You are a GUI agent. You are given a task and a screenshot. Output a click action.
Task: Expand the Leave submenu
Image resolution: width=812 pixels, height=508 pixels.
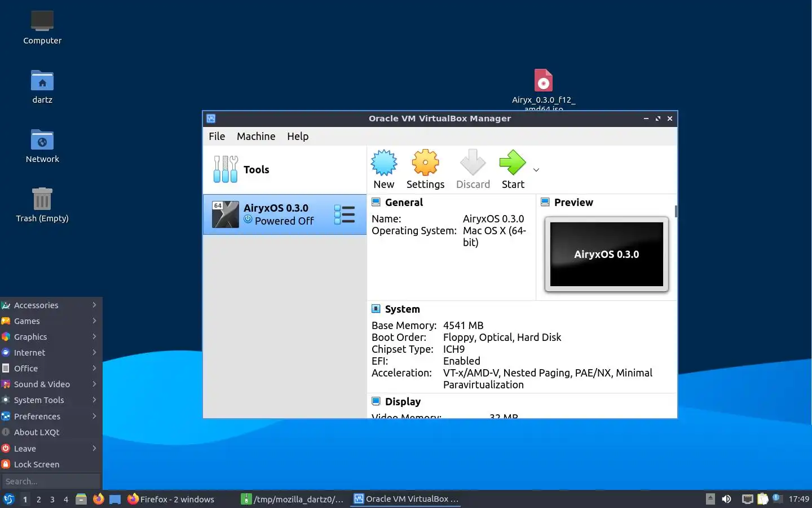pos(51,448)
